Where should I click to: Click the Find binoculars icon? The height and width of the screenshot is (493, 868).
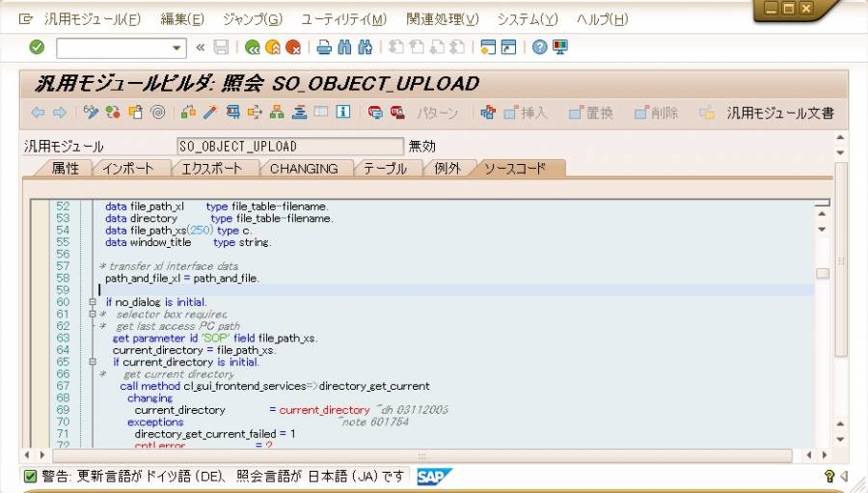tap(344, 47)
